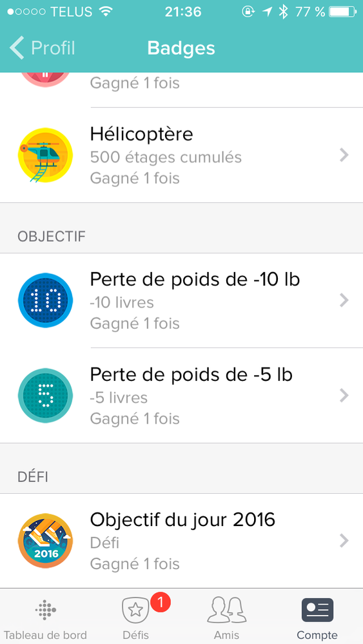This screenshot has width=363, height=644.
Task: Go back to Profil
Action: tap(43, 48)
